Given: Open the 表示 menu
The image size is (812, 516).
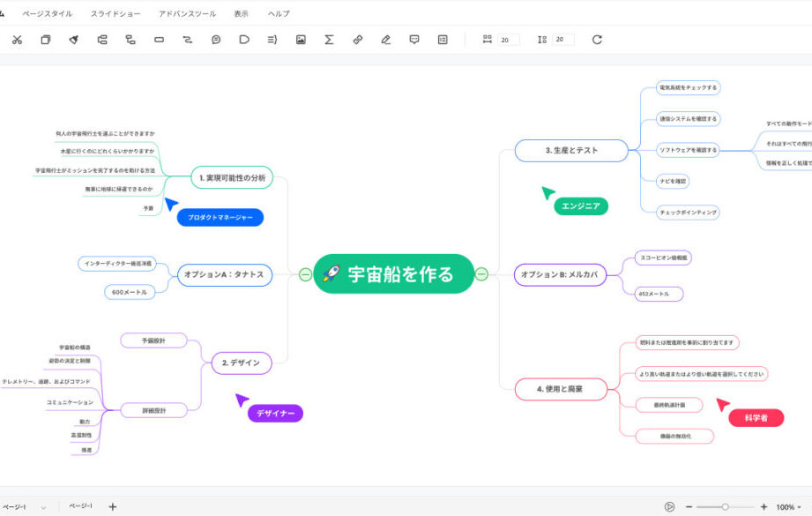Looking at the screenshot, I should point(241,14).
